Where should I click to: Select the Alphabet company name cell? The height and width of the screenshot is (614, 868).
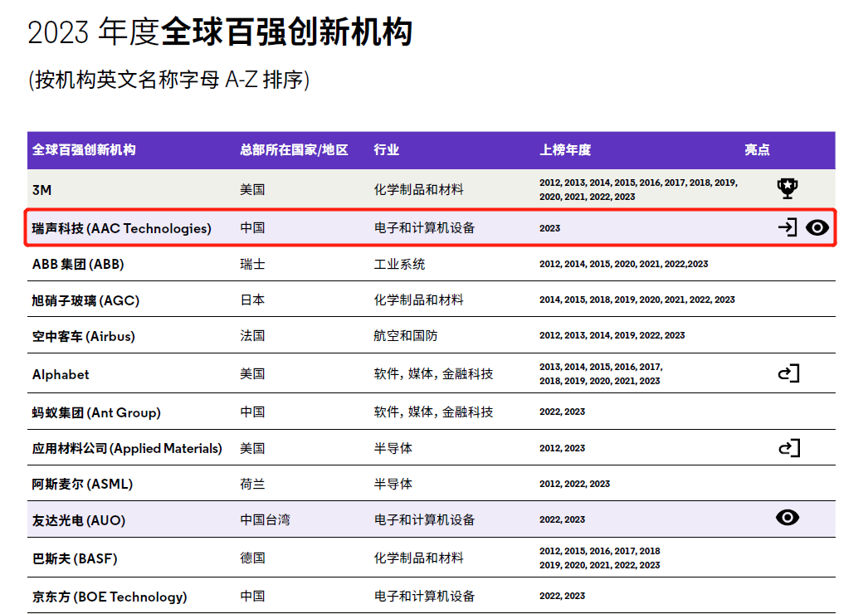click(x=61, y=374)
